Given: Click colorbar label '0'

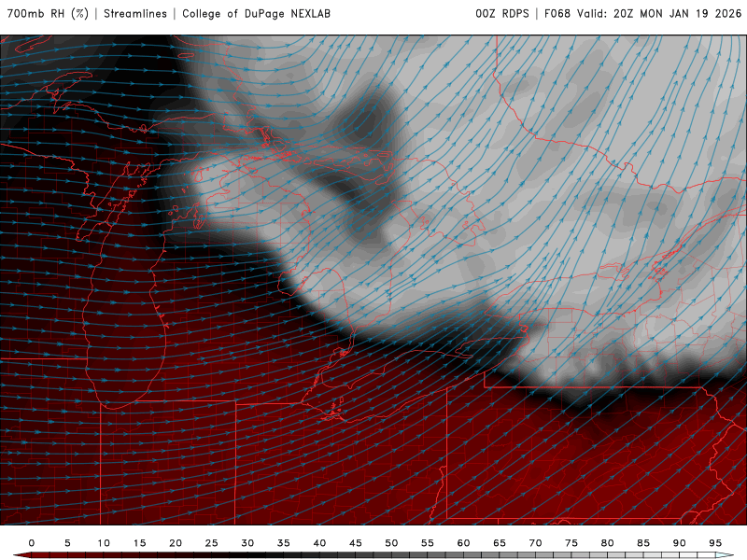Looking at the screenshot, I should pos(32,543).
